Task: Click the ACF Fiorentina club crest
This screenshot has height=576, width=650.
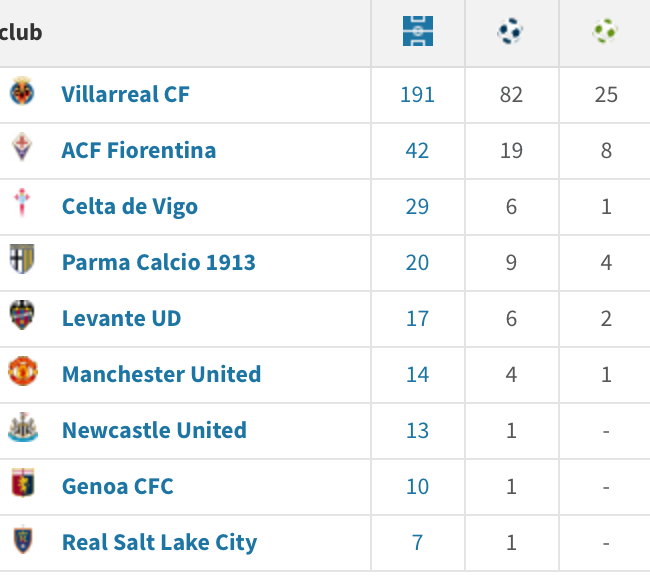Action: click(x=21, y=150)
